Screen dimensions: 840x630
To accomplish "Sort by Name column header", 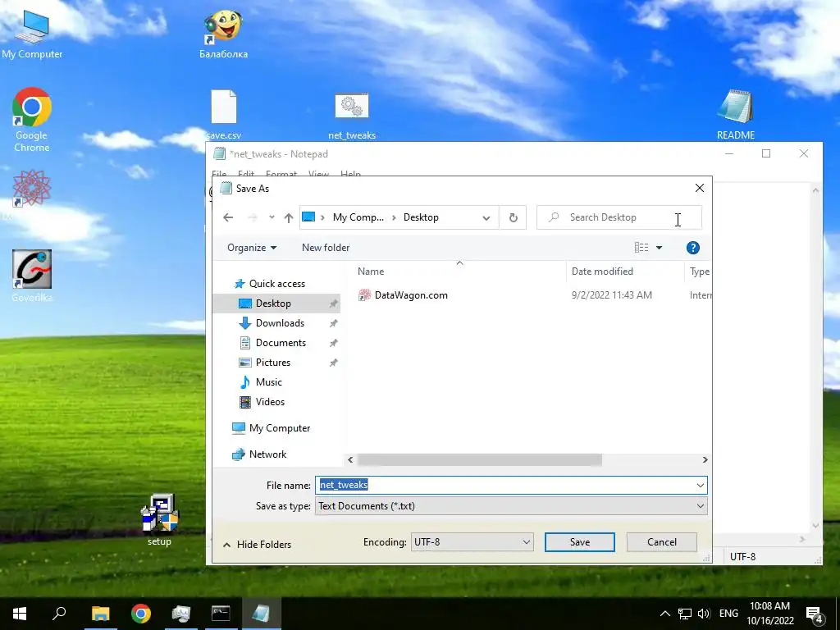I will click(459, 272).
